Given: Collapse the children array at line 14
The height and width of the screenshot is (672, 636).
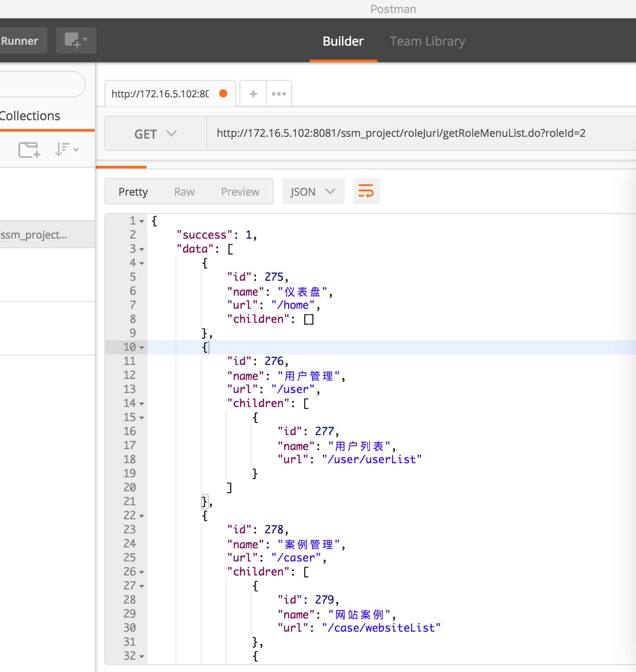Looking at the screenshot, I should coord(142,404).
